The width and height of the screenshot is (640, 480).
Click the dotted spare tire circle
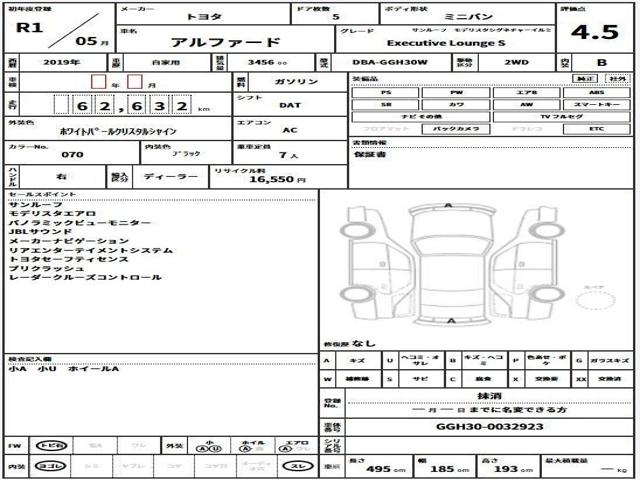[x=595, y=300]
